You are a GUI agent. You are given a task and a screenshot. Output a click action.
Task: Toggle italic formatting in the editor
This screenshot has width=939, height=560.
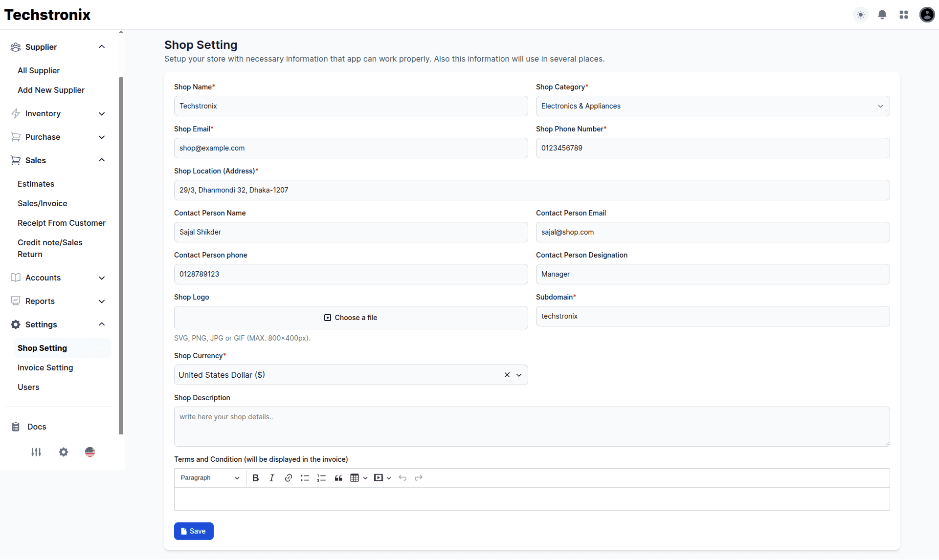pos(272,478)
